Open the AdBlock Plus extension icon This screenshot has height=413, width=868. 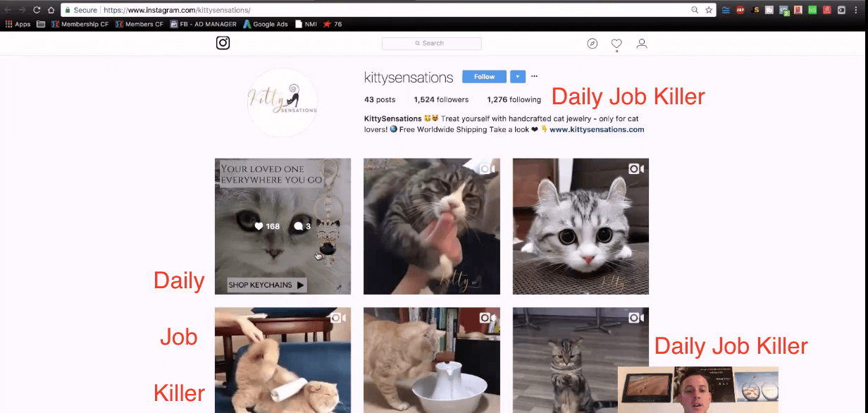click(740, 10)
